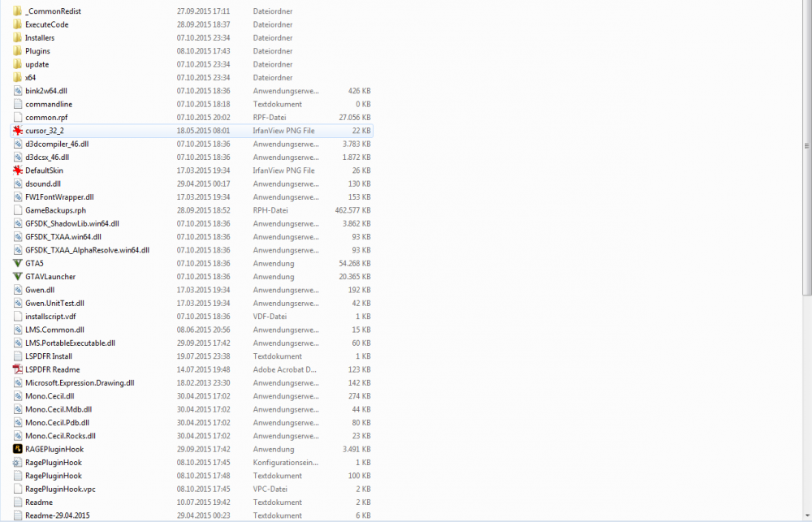Select GFSDK_TXAA_AlphaResolve.win64.dll file name

point(88,250)
